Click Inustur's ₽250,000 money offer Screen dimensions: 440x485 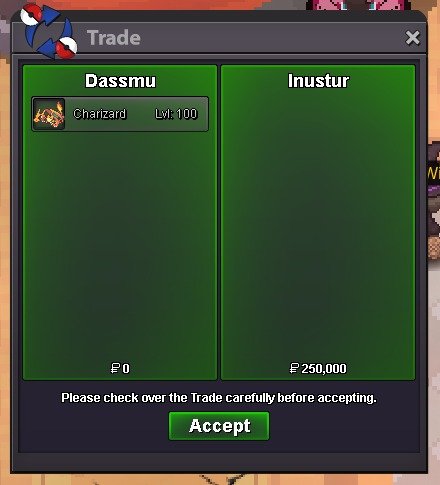click(x=318, y=368)
